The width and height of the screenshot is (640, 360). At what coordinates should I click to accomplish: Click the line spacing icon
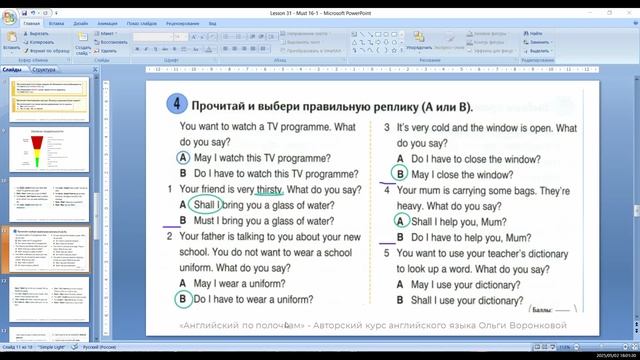[272, 37]
